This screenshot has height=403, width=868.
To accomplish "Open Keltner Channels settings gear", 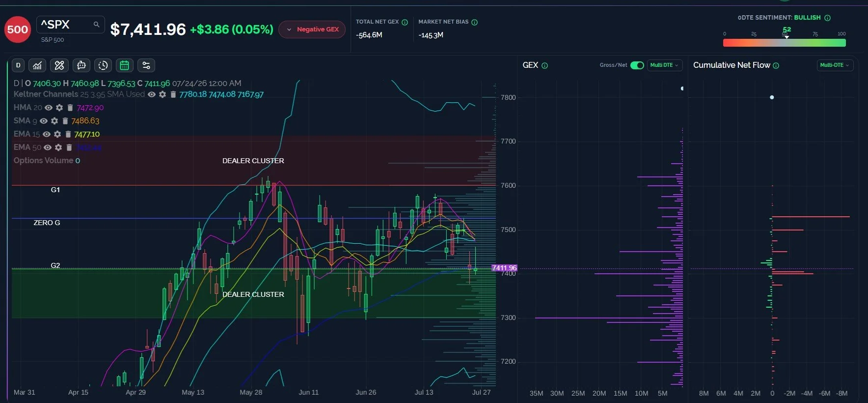I will coord(163,94).
